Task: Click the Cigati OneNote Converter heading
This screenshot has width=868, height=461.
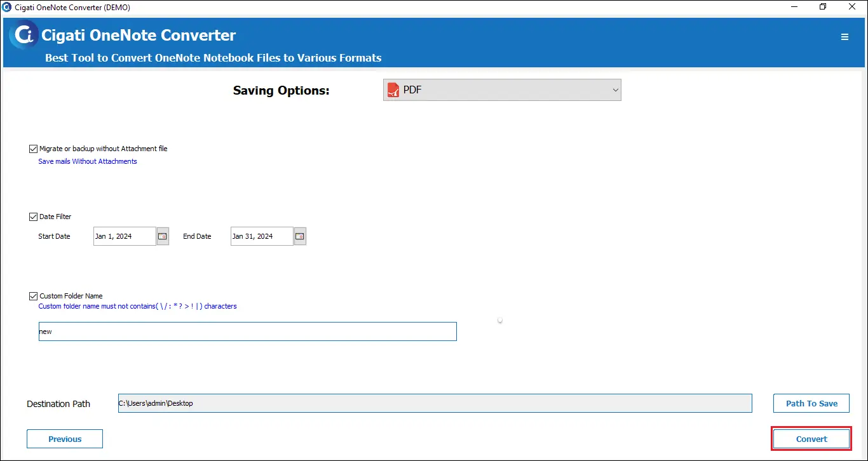Action: point(139,35)
